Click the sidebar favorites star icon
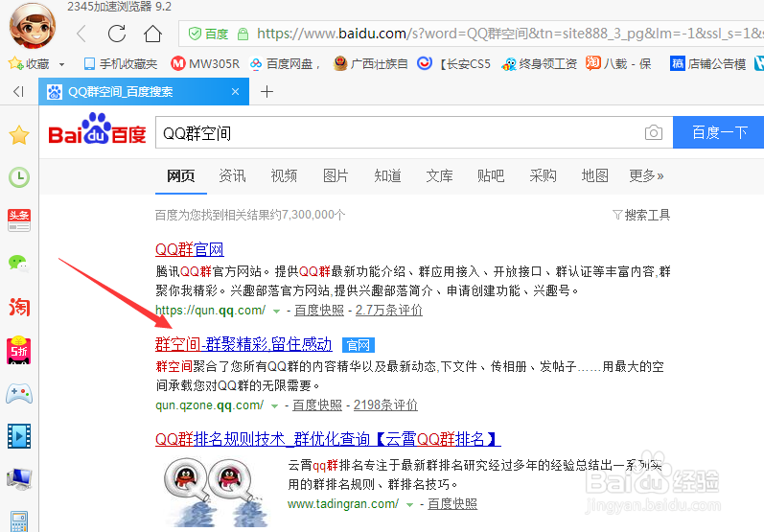The width and height of the screenshot is (764, 532). 19,135
